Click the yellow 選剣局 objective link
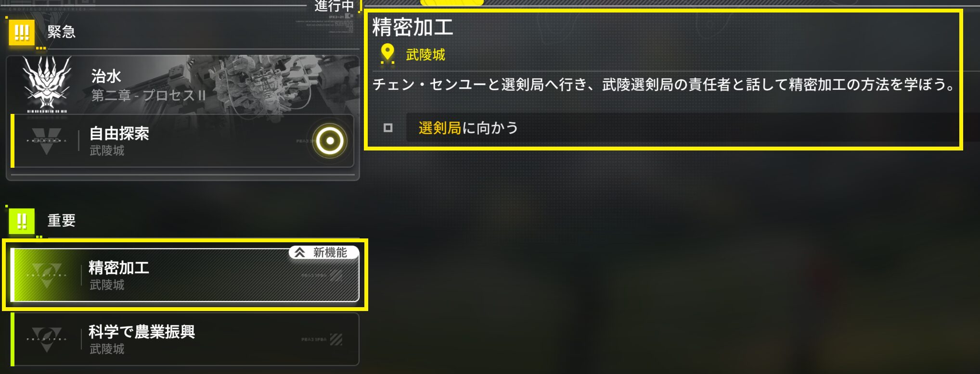The width and height of the screenshot is (980, 374). [440, 128]
